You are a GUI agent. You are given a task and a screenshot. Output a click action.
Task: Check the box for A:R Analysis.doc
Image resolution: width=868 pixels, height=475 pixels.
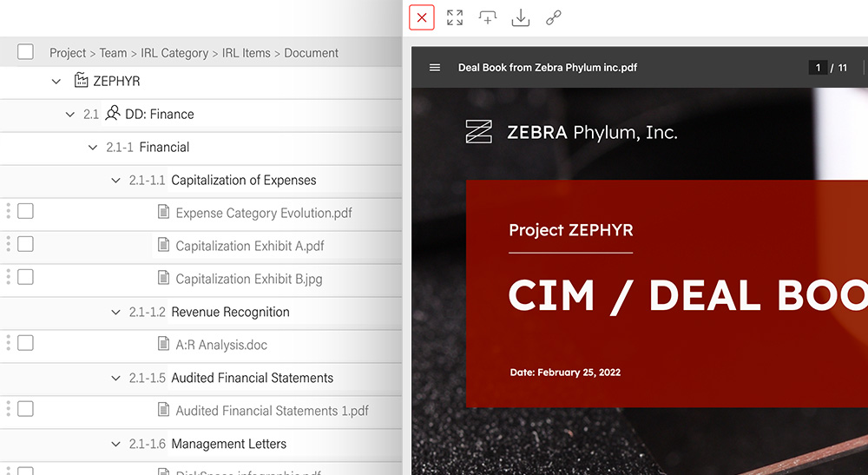pyautogui.click(x=25, y=343)
